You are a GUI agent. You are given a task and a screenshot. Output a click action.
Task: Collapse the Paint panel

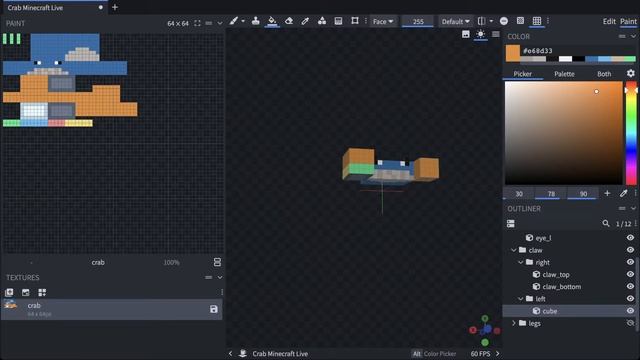click(x=220, y=23)
